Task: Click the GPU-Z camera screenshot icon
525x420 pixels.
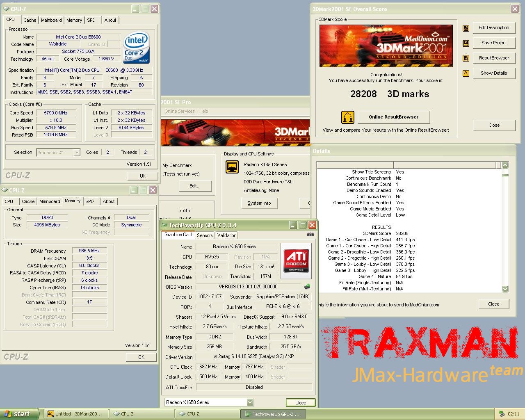Action: tap(310, 235)
